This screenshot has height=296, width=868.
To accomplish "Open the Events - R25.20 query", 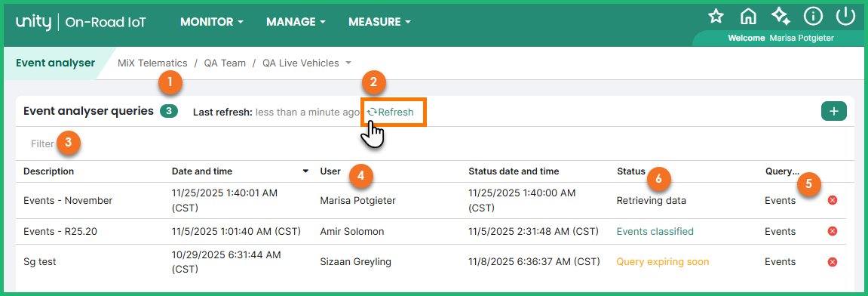I will tap(60, 231).
